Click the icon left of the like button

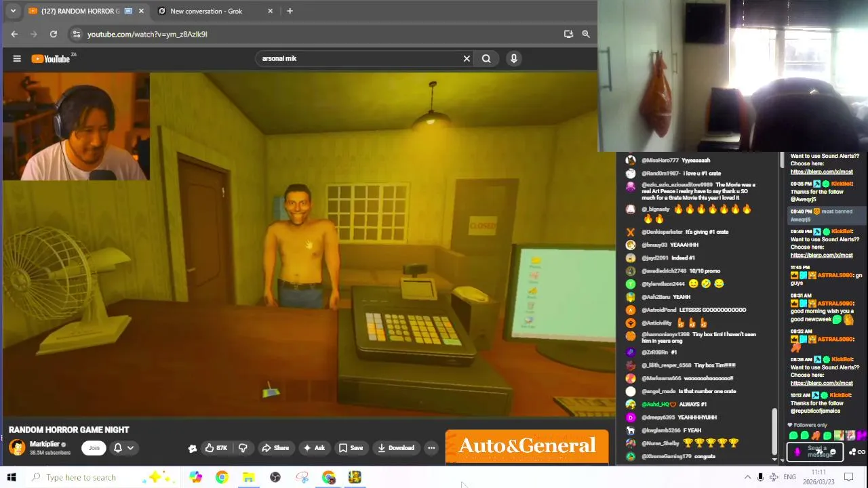(x=193, y=448)
